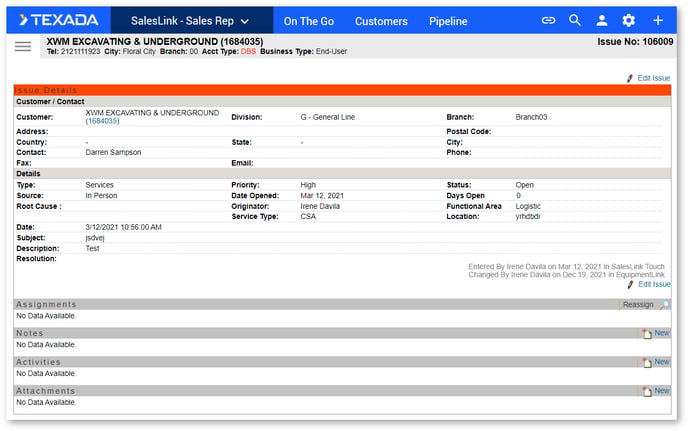Click contact name Darren Sampson
The width and height of the screenshot is (688, 431).
pos(113,152)
